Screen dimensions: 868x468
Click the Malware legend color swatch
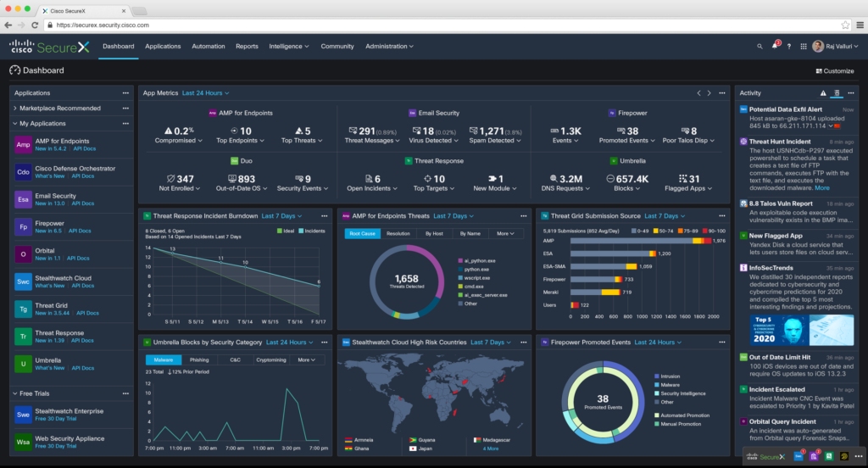click(x=656, y=385)
